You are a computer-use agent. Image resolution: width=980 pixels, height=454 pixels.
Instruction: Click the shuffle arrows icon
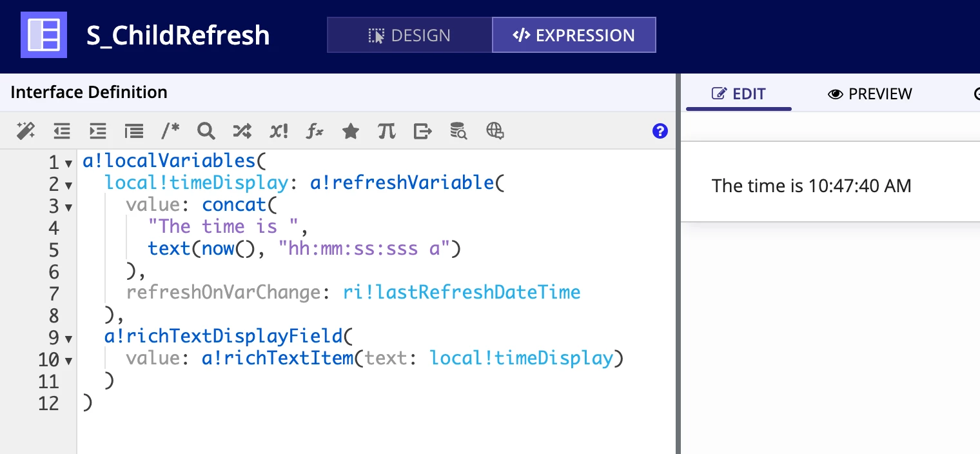[242, 132]
